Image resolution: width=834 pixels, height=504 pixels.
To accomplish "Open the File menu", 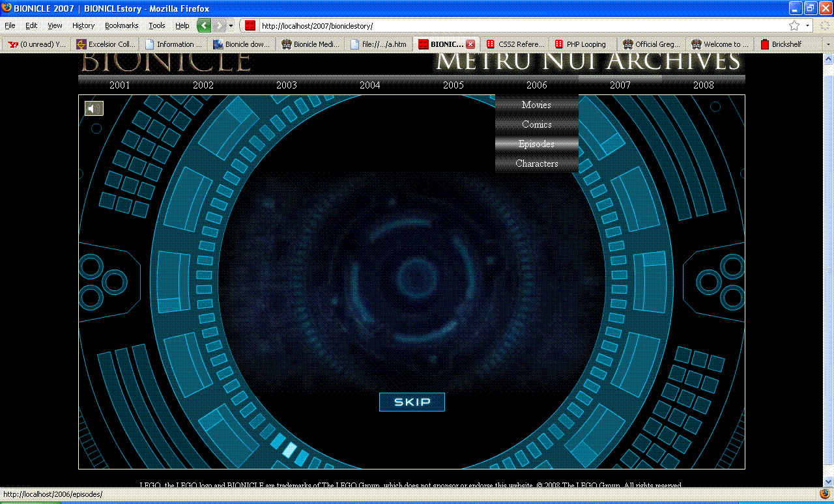I will click(x=10, y=25).
